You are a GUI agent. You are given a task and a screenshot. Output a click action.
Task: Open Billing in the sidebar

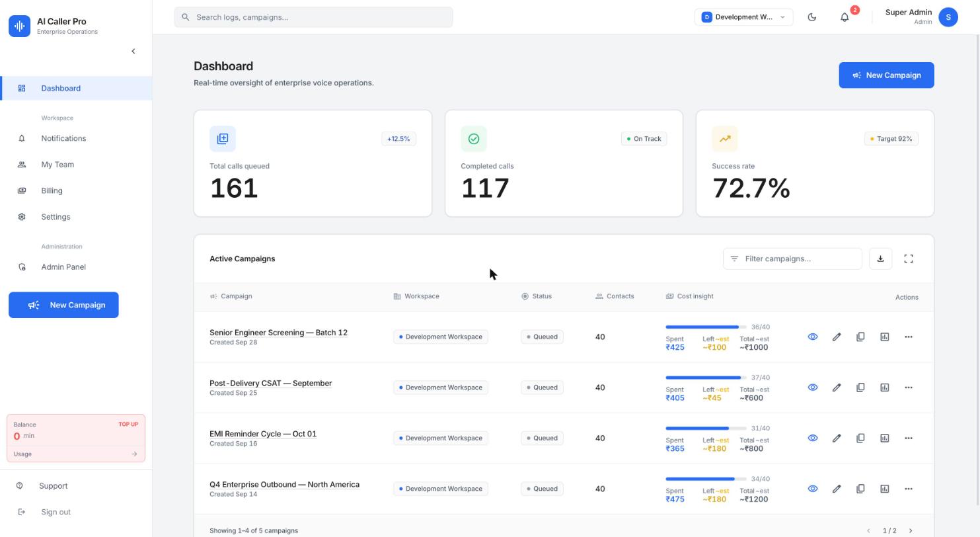coord(76,190)
